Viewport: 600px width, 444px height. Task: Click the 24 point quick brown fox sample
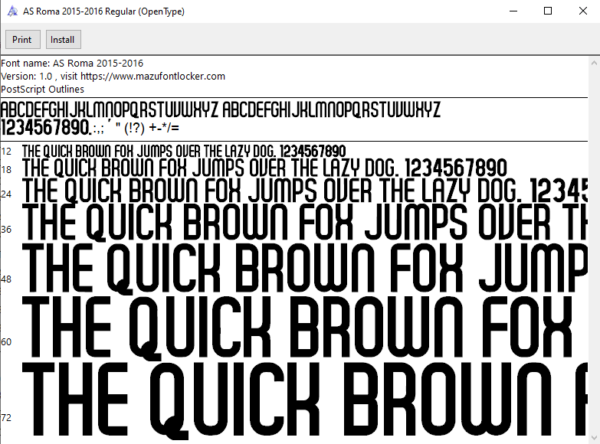[305, 191]
